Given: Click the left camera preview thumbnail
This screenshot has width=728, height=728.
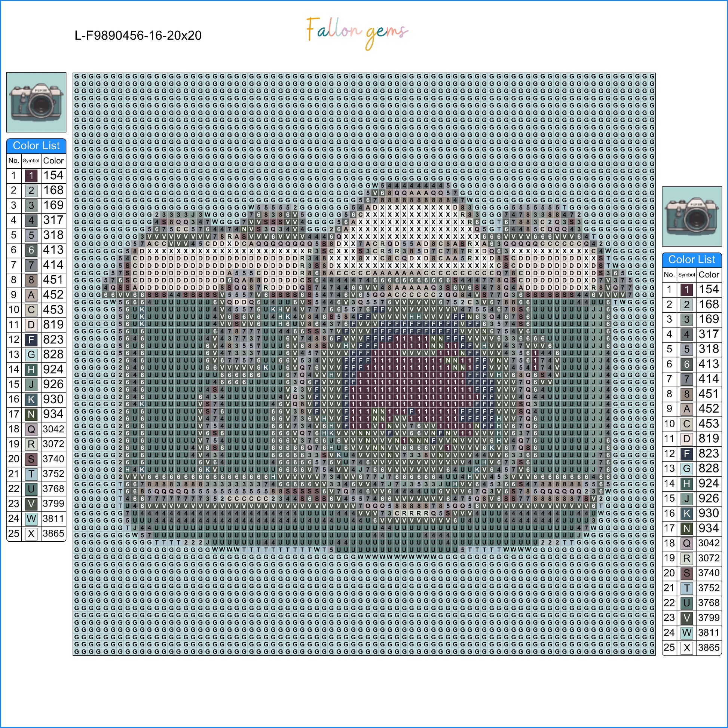Looking at the screenshot, I should point(36,103).
